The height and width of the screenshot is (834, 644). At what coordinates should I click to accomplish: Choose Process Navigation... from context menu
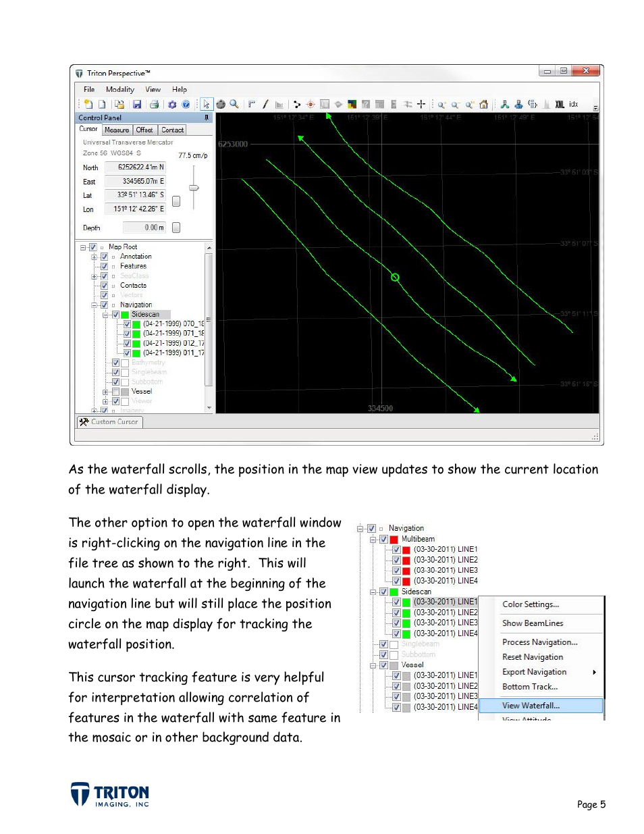tap(541, 642)
